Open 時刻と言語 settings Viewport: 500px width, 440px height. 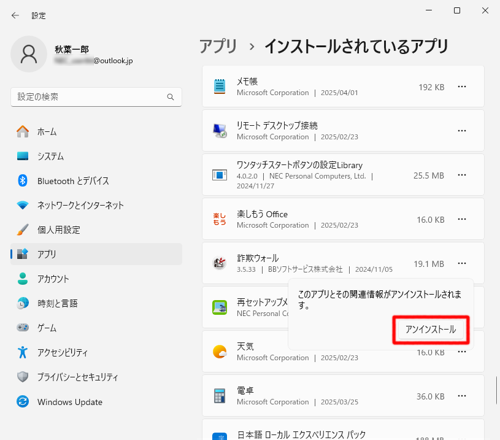point(96,303)
